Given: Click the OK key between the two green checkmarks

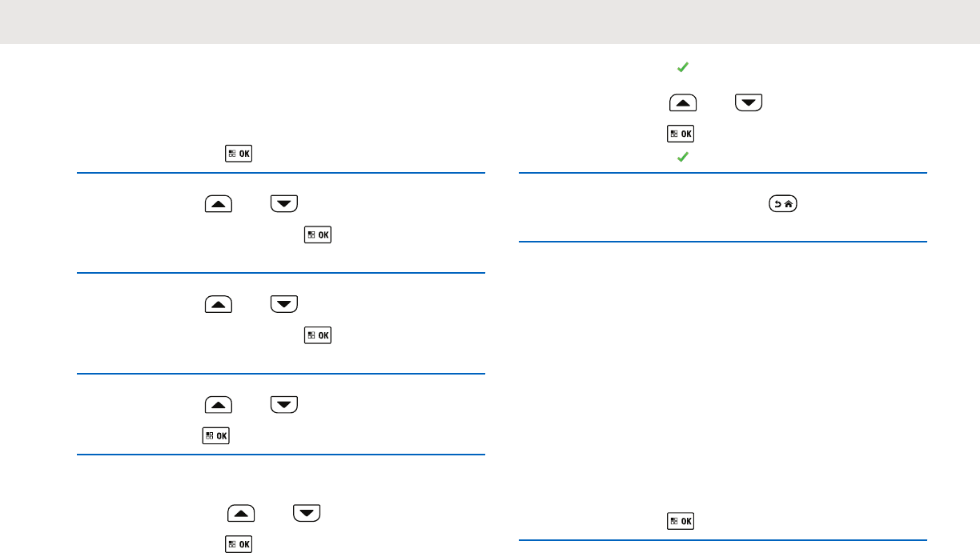Looking at the screenshot, I should coord(681,134).
